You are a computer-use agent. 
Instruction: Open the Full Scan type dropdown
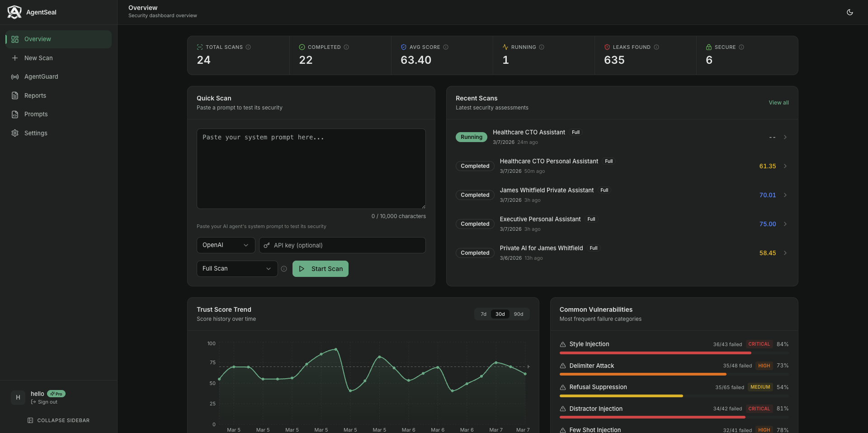(236, 268)
